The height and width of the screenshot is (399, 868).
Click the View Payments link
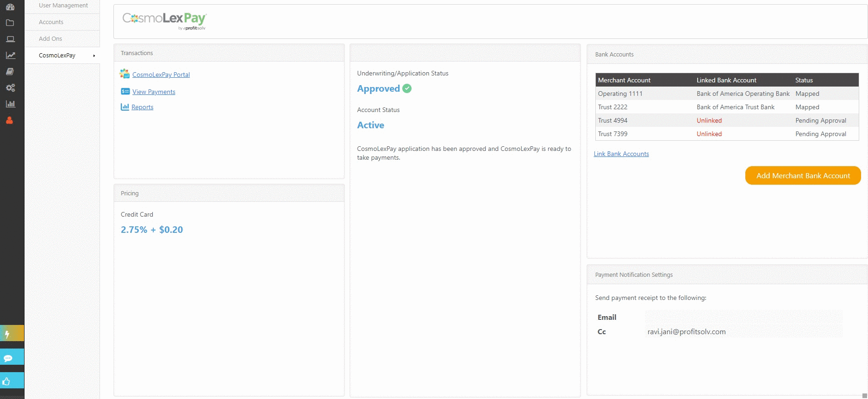coord(154,92)
